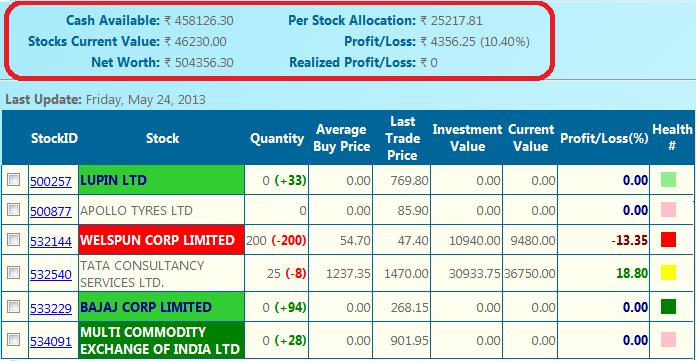The image size is (696, 361).
Task: Check the Multi Commodity Exchange row checkbox
Action: [14, 339]
